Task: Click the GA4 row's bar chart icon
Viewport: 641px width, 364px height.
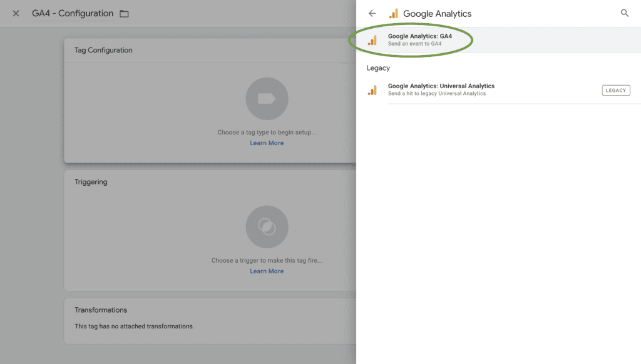Action: pos(372,40)
